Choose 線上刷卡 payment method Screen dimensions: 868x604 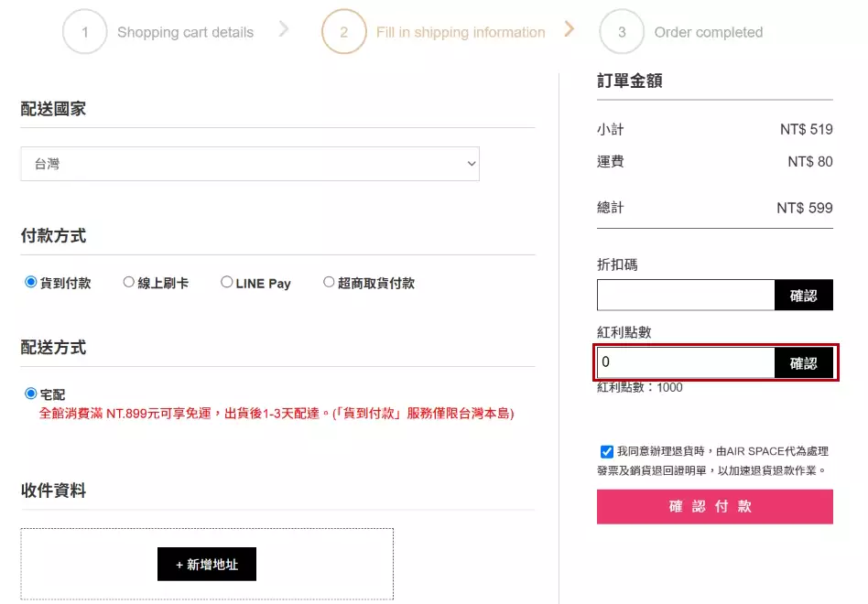[x=129, y=283]
